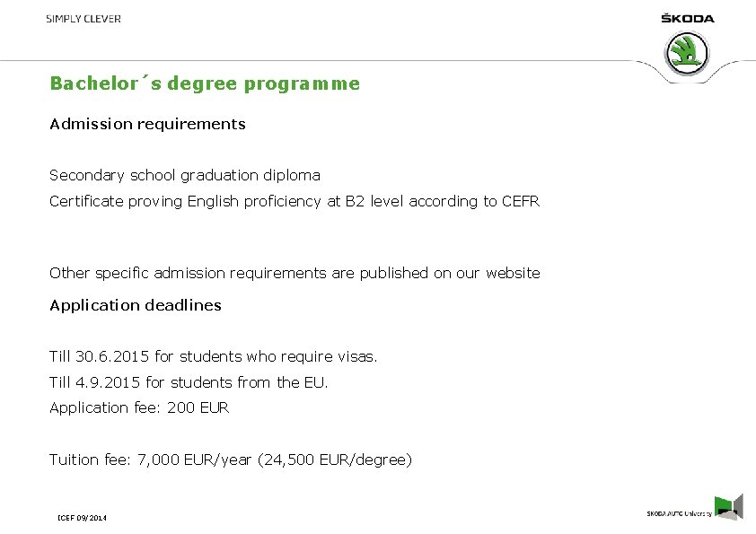Click the word website
Viewport: 756px width, 534px height.
[513, 273]
